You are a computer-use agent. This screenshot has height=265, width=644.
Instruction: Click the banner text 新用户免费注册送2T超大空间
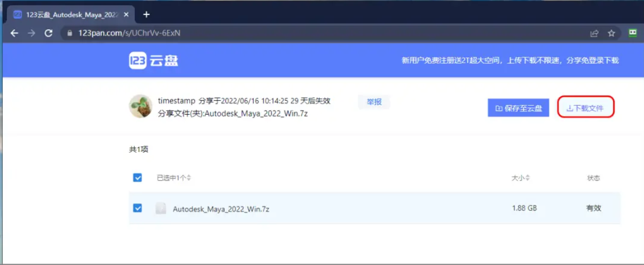pyautogui.click(x=451, y=61)
